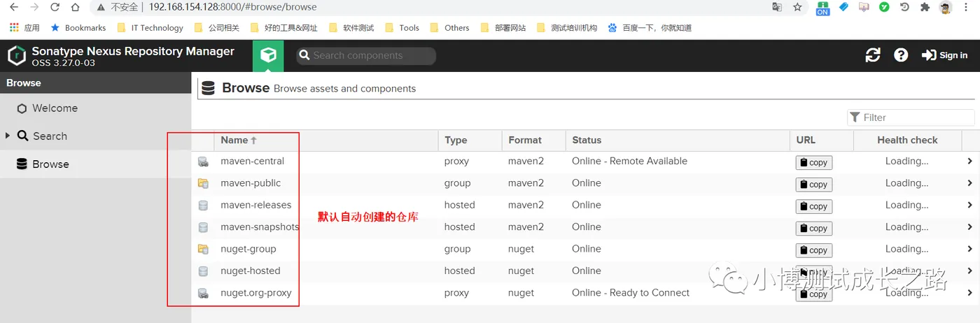Expand maven-snapshots row with right chevron
Viewport: 980px width, 323px height.
(x=970, y=227)
